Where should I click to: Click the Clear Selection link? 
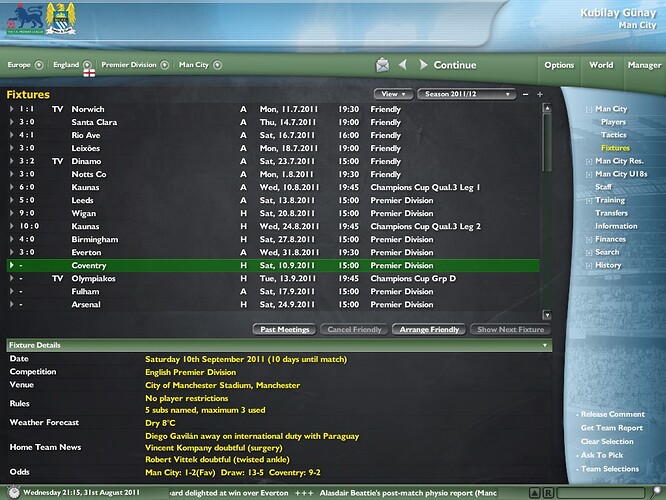click(607, 441)
